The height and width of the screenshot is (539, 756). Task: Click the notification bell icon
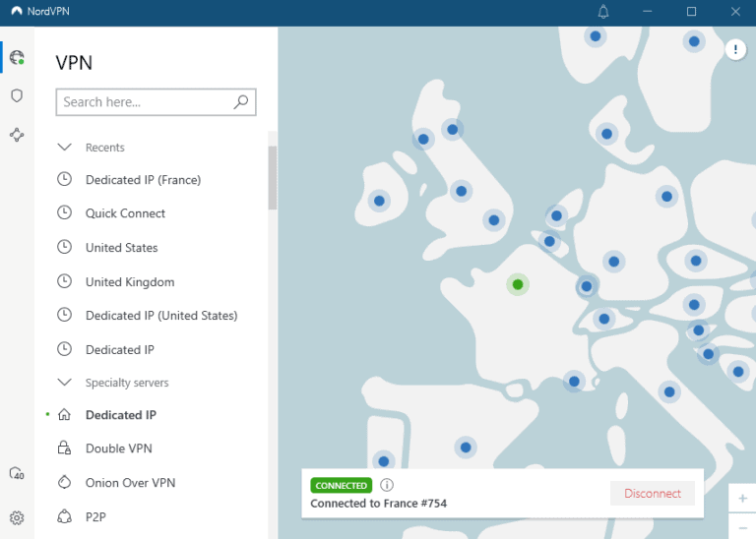(603, 12)
